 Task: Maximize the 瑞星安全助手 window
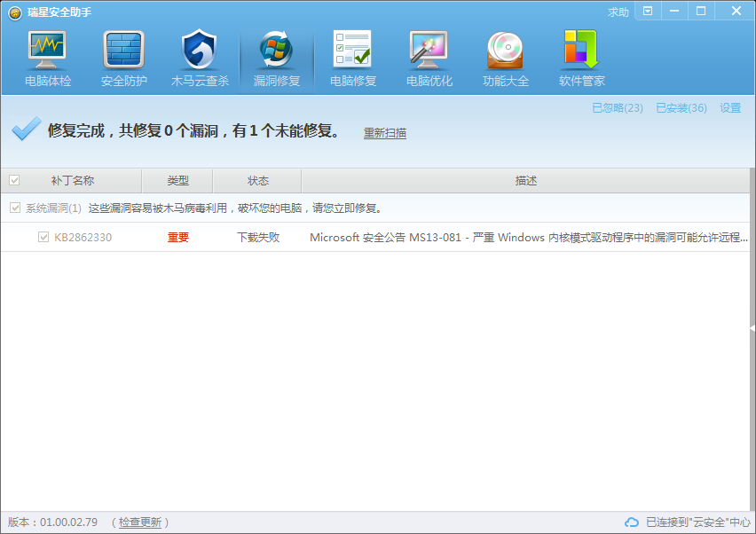(701, 11)
